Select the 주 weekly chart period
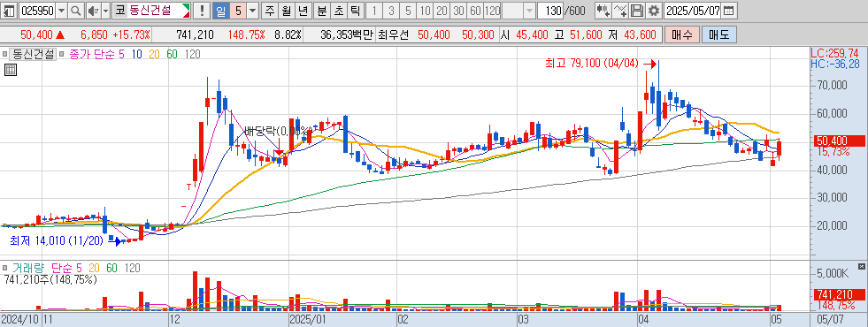The image size is (868, 327). pyautogui.click(x=270, y=10)
